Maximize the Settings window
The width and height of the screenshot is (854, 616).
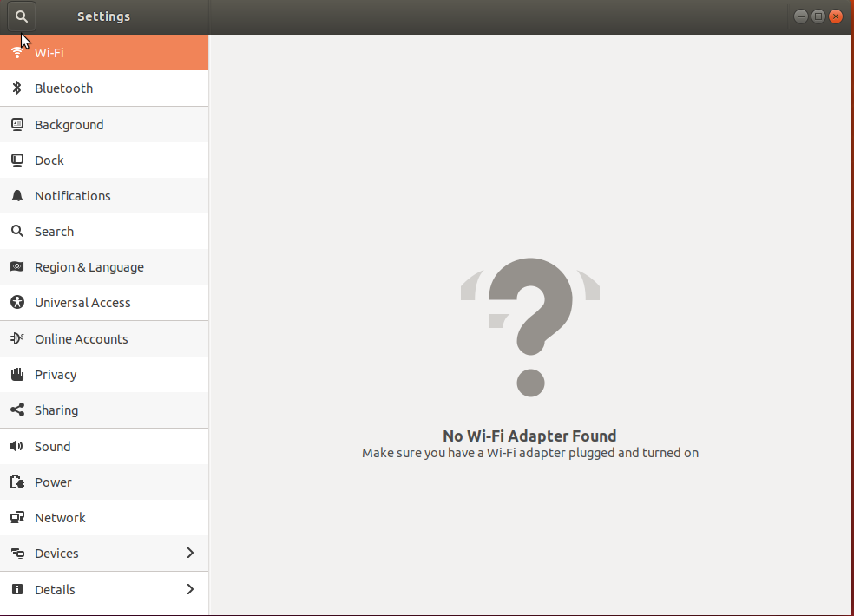818,16
